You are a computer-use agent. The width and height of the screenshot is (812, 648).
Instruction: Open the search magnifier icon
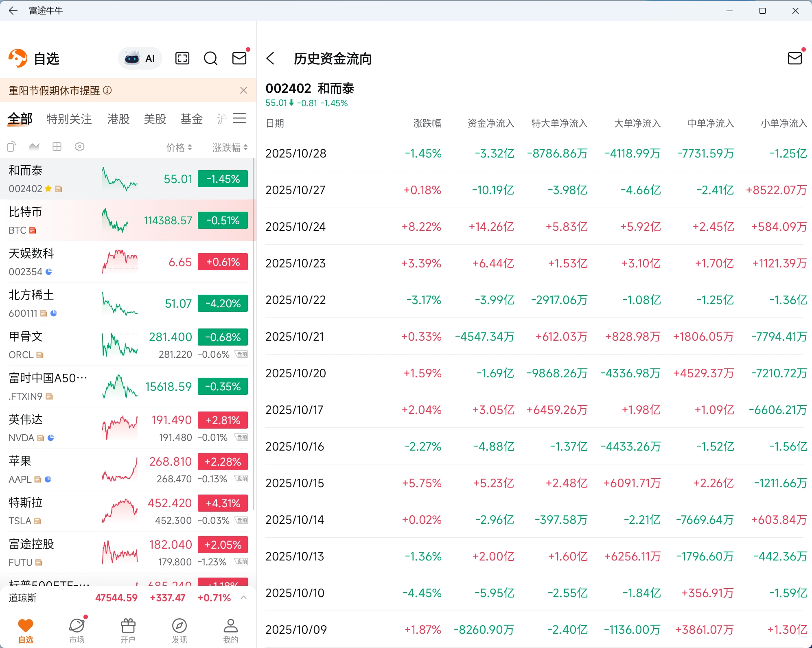pyautogui.click(x=210, y=59)
